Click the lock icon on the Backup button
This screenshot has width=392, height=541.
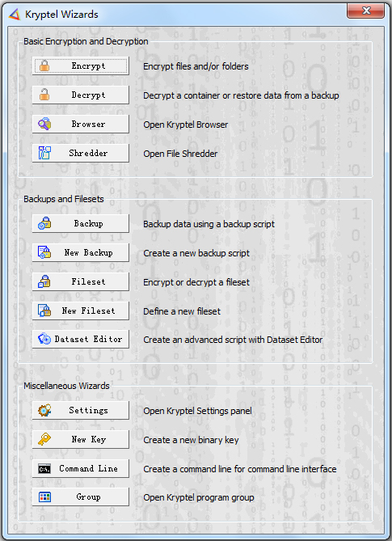[44, 223]
